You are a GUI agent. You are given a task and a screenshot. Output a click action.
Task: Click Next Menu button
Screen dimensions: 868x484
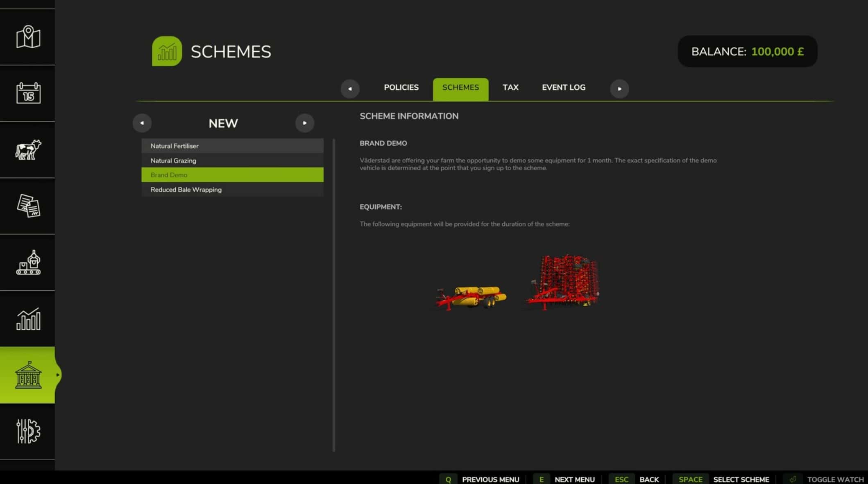(564, 479)
